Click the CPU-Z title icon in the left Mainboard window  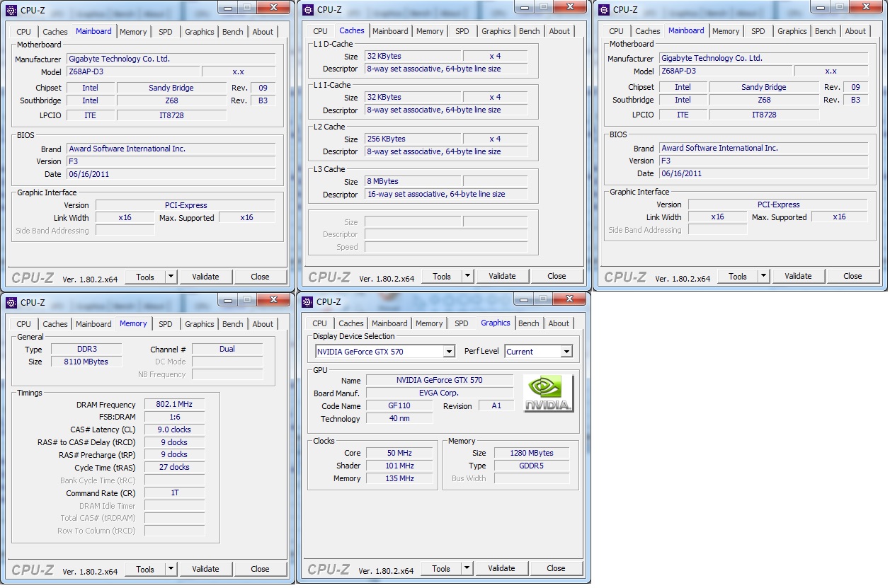(11, 10)
